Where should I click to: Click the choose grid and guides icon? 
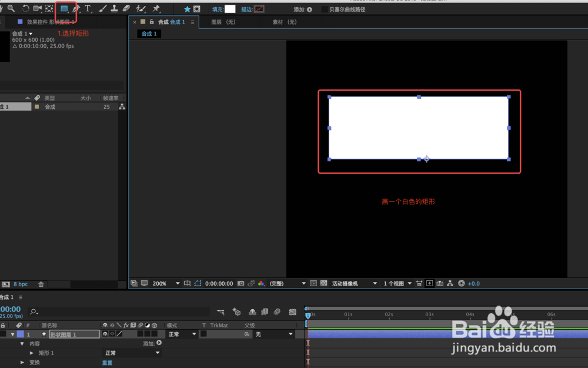(x=187, y=284)
